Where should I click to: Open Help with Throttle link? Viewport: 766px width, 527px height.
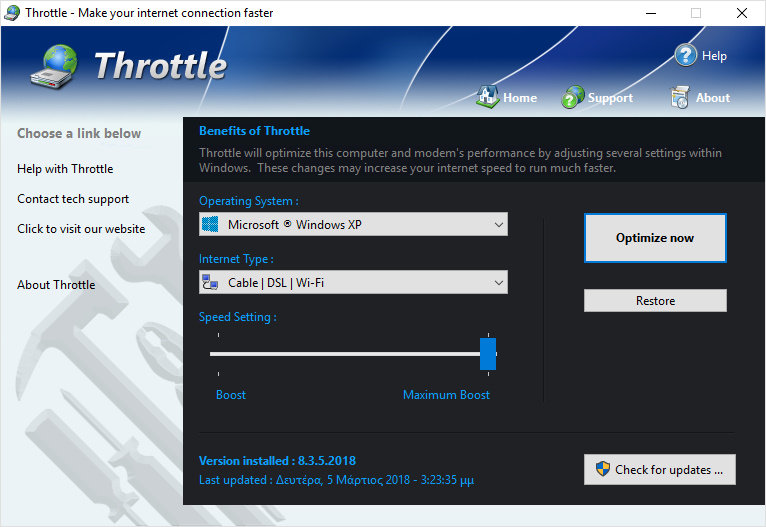[x=65, y=169]
